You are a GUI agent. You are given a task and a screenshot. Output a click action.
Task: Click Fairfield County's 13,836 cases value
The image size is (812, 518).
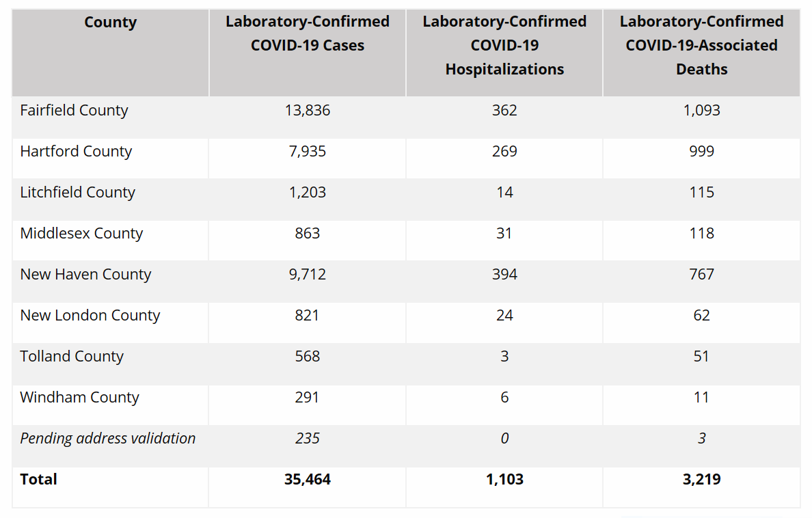pos(308,111)
